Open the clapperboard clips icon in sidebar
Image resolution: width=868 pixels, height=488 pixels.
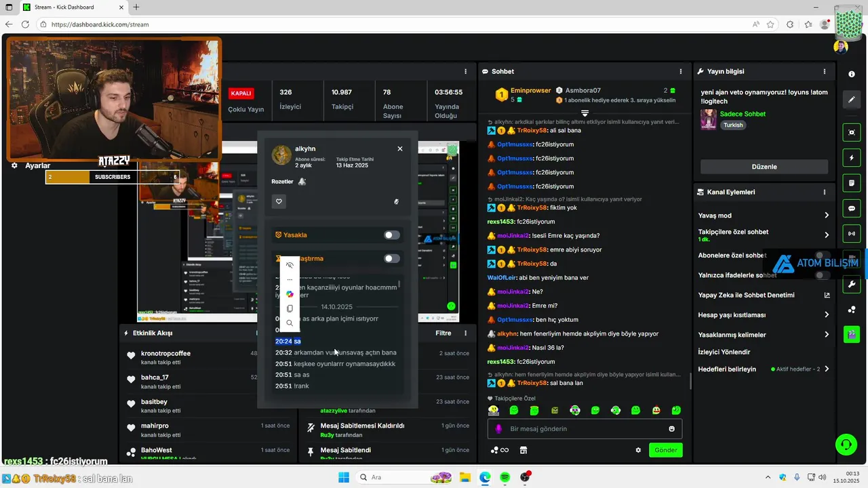click(x=852, y=334)
